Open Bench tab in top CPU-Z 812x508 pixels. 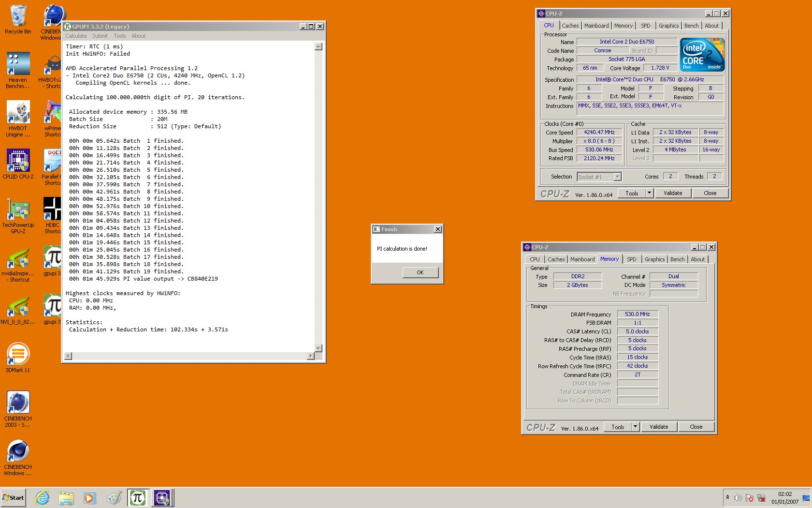[691, 26]
